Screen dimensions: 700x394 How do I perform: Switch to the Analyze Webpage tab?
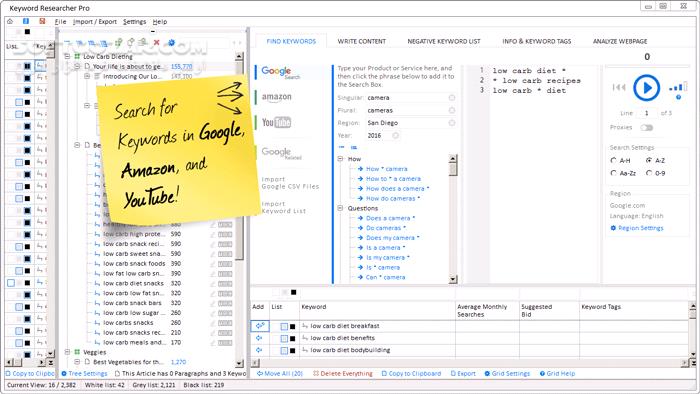pyautogui.click(x=620, y=41)
